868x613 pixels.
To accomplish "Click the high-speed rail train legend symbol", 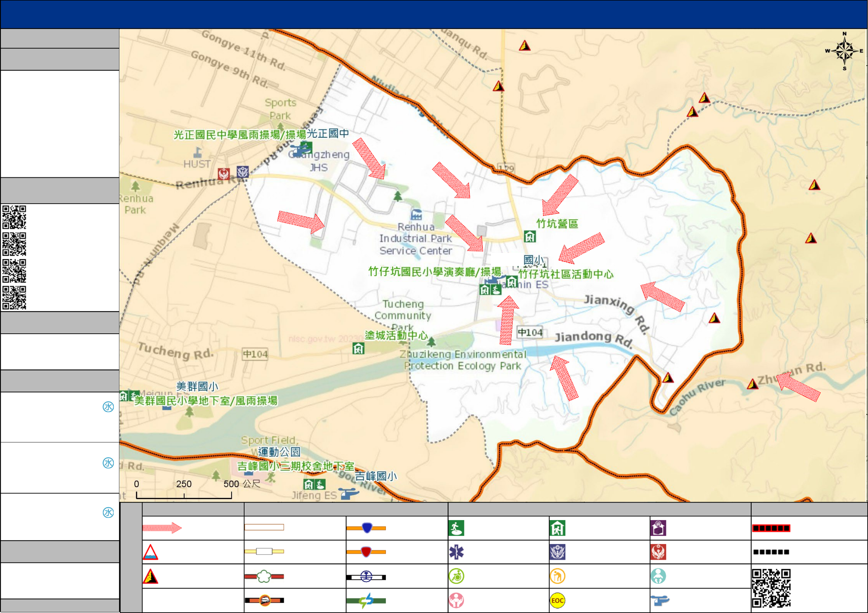I will pyautogui.click(x=264, y=600).
